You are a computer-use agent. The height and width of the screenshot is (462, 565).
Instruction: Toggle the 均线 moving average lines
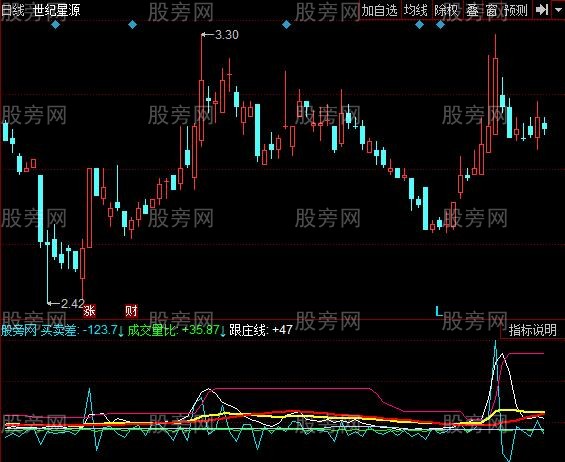point(415,10)
